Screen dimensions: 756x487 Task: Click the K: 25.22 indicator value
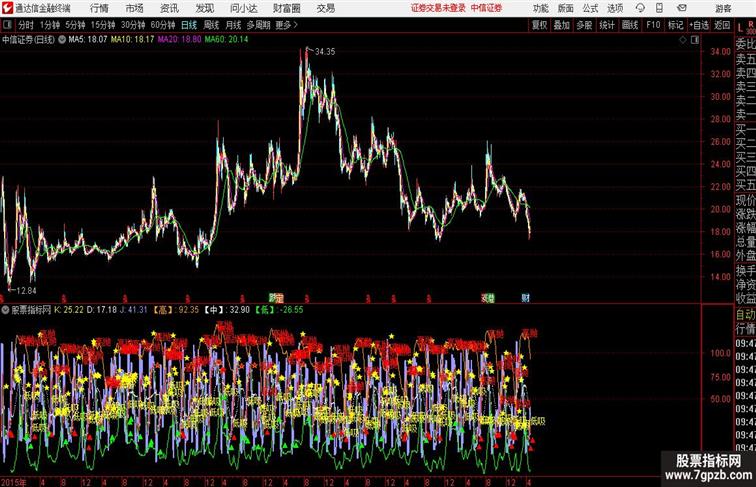point(69,310)
